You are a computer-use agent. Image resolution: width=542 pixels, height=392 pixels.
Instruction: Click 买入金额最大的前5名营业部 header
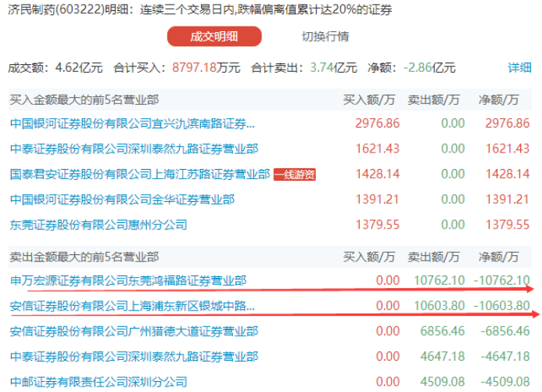pos(84,100)
